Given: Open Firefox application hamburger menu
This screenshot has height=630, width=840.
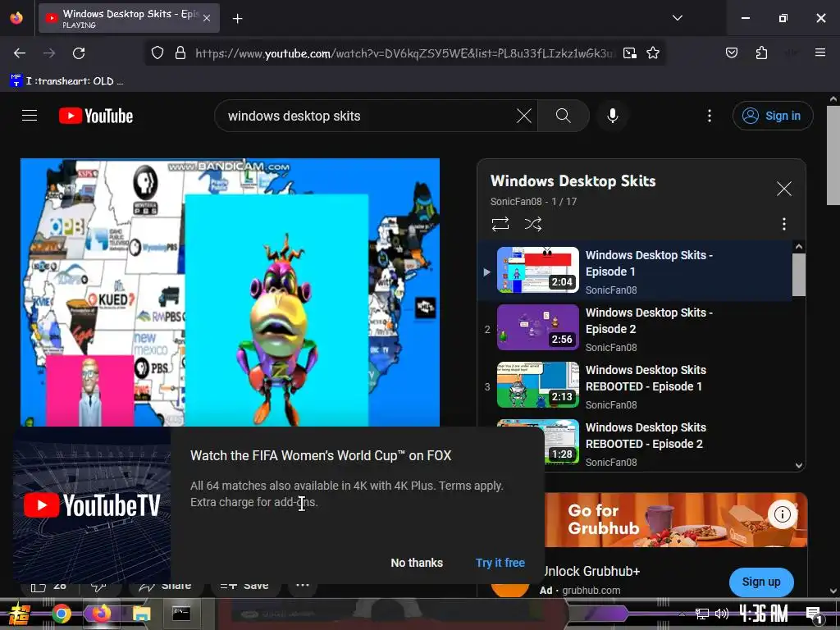Looking at the screenshot, I should 819,53.
